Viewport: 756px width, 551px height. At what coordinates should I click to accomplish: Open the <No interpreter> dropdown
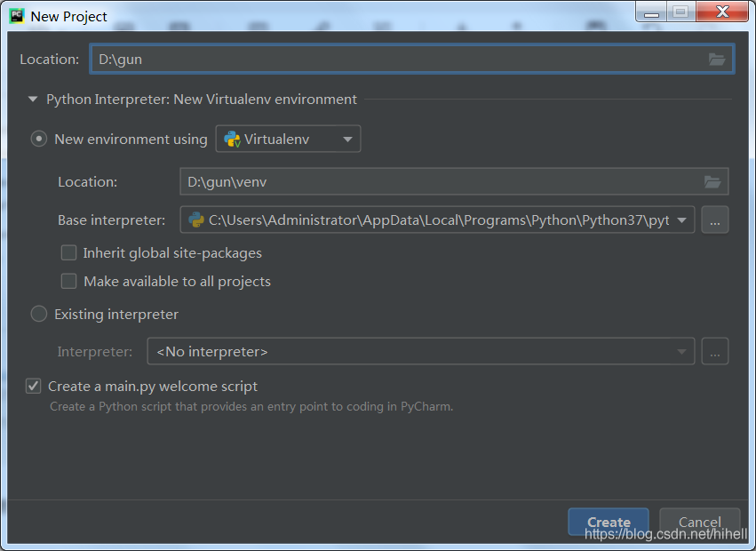(x=421, y=351)
